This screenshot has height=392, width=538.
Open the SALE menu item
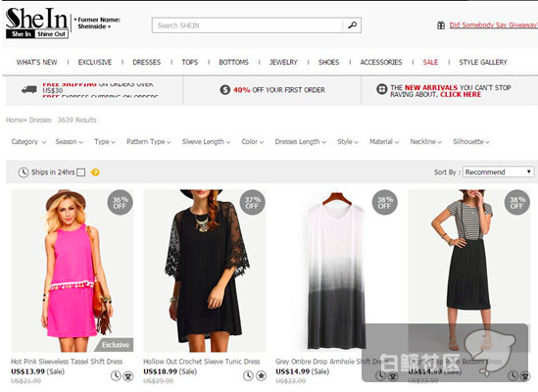coord(430,62)
